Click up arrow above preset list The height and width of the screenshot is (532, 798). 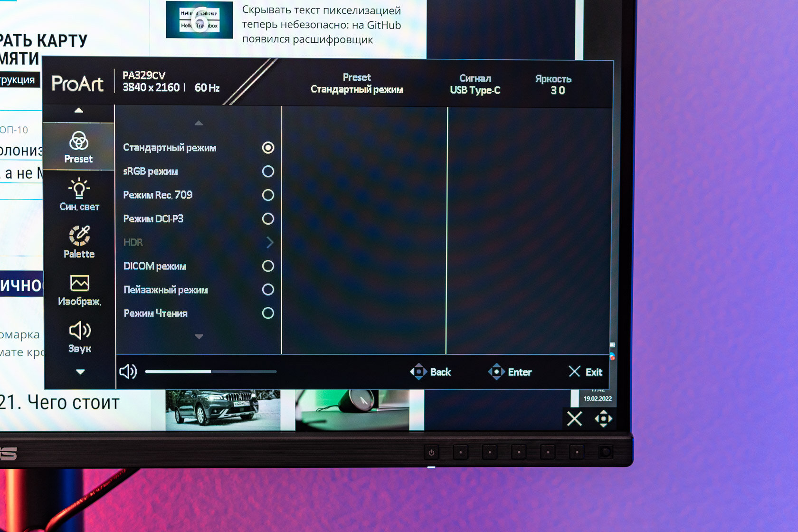[199, 123]
